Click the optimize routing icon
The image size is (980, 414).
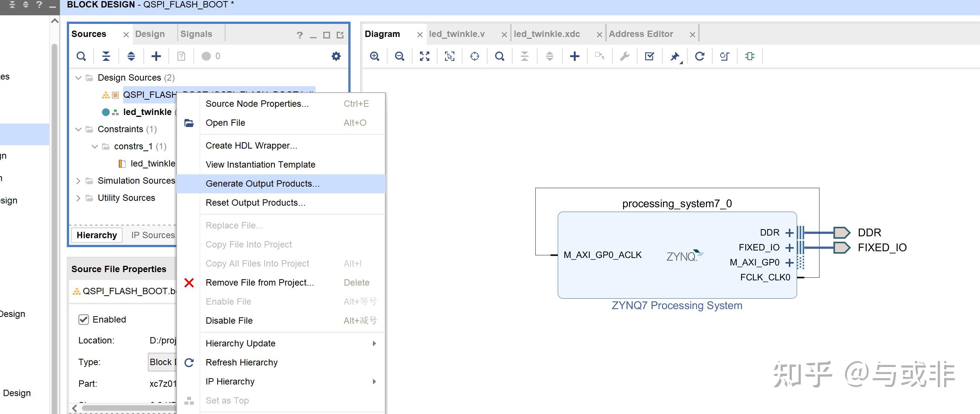[725, 56]
